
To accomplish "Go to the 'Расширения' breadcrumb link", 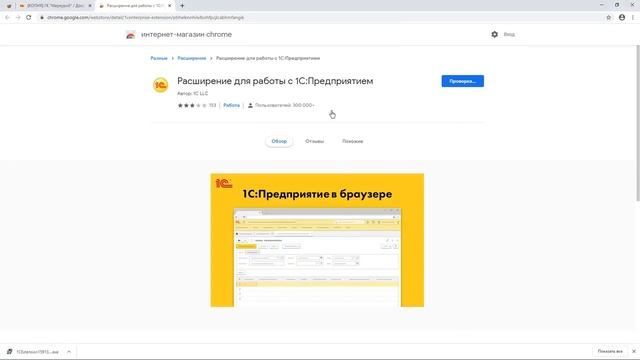I will point(192,58).
